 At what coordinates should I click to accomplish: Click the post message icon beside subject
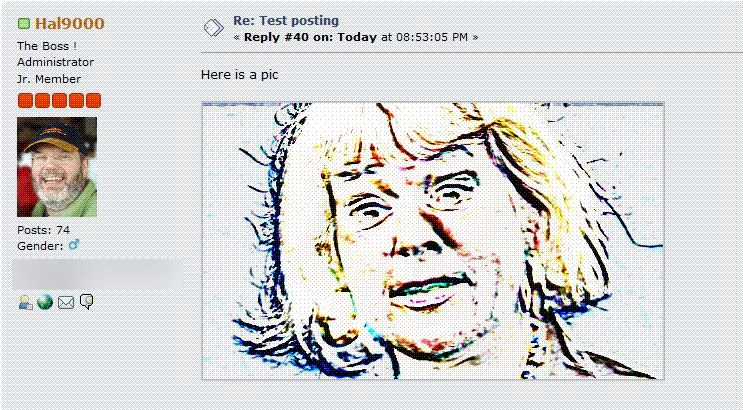click(214, 27)
